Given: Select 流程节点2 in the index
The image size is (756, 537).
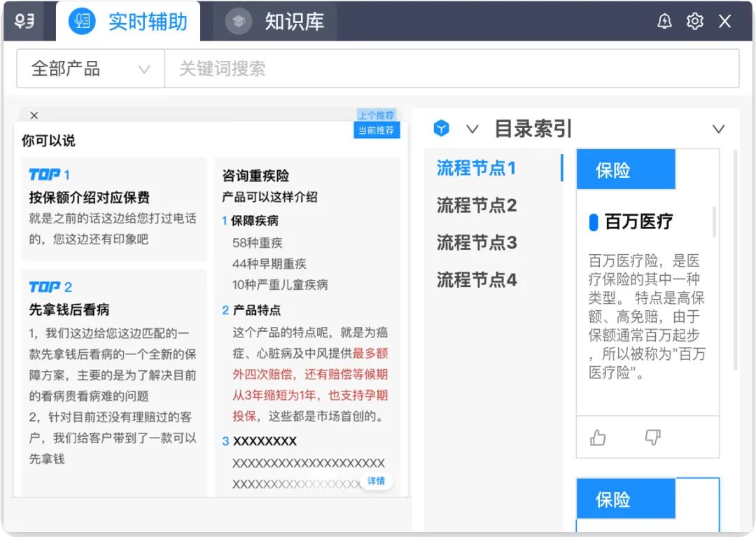Looking at the screenshot, I should click(x=477, y=205).
